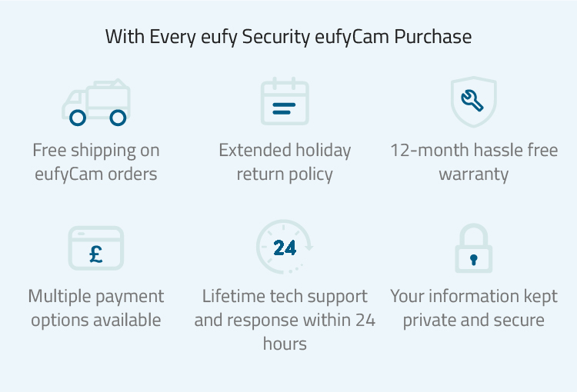Click the rear wheel of the truck icon

coord(118,118)
